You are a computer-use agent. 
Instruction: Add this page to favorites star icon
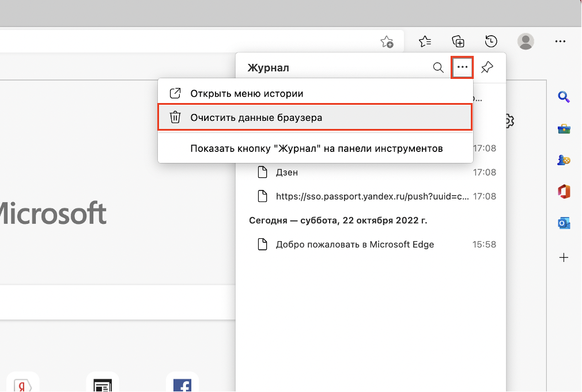(x=387, y=41)
